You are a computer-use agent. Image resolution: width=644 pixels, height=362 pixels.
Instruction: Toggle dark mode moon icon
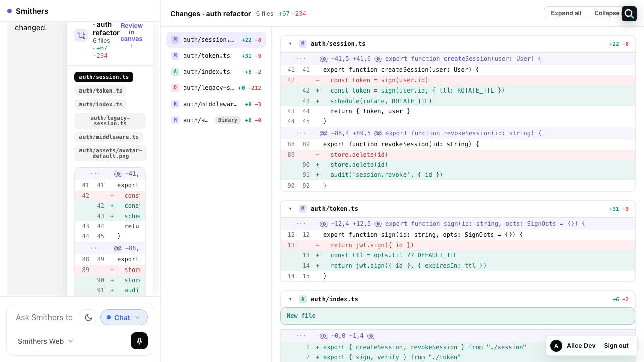point(88,317)
